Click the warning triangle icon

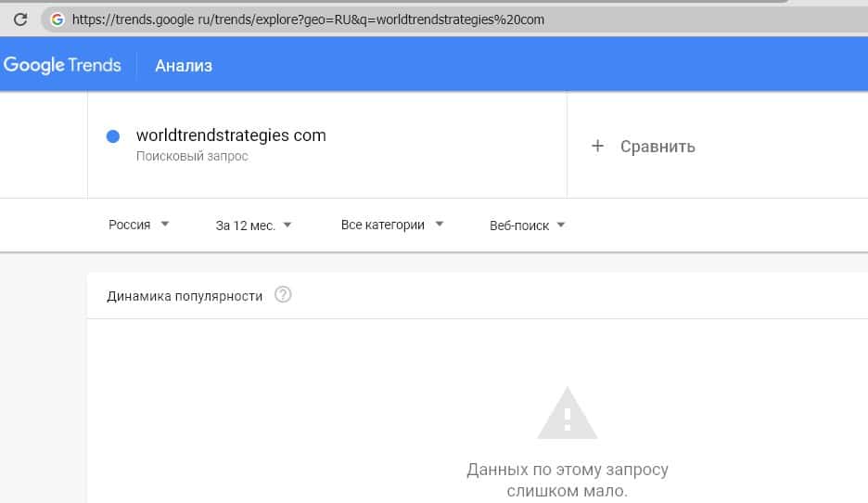pos(568,413)
